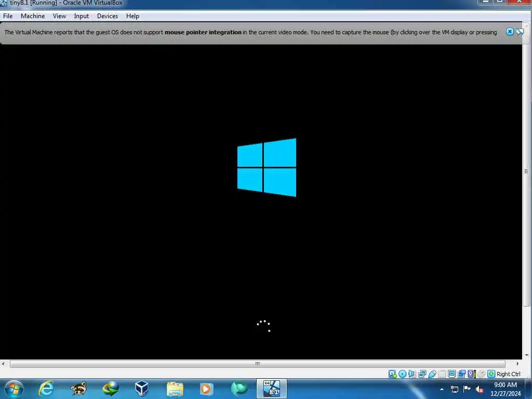Click the network tray icon
The image size is (532, 399).
[x=454, y=389]
